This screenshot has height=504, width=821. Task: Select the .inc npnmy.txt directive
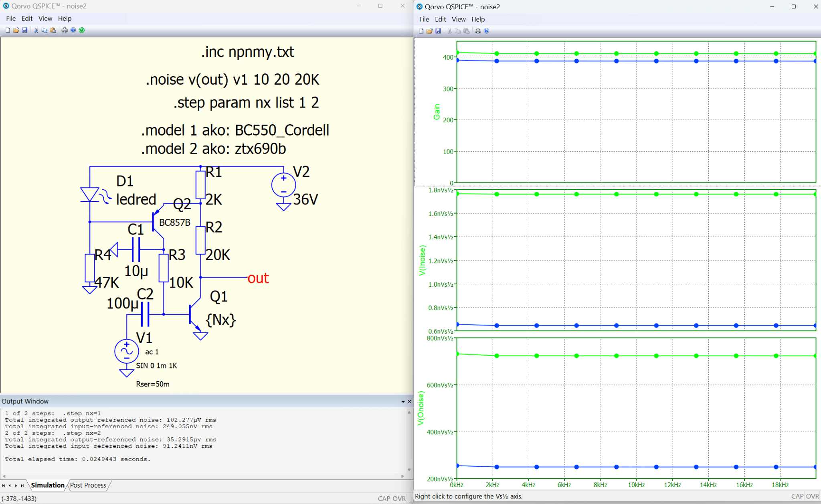pos(248,52)
